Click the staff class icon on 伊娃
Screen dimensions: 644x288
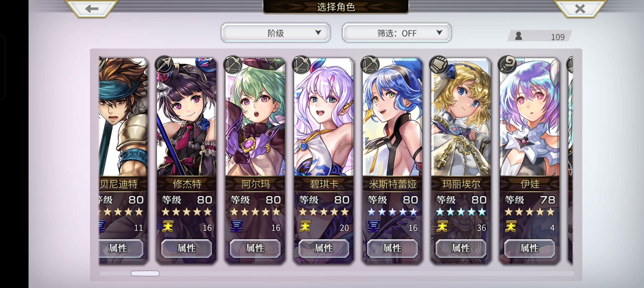[x=507, y=64]
